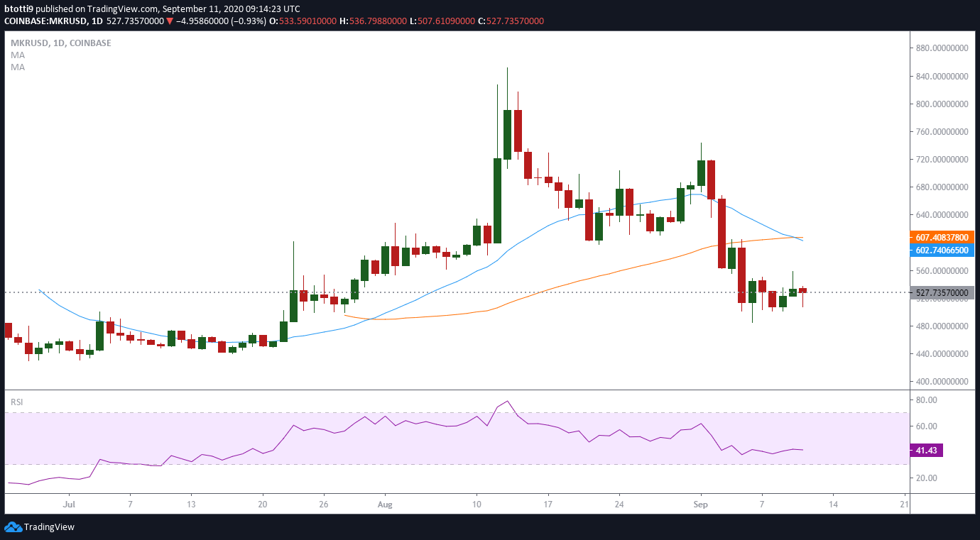Screen dimensions: 980x540
Task: Click the 20 date label on time axis
Action: coord(263,504)
